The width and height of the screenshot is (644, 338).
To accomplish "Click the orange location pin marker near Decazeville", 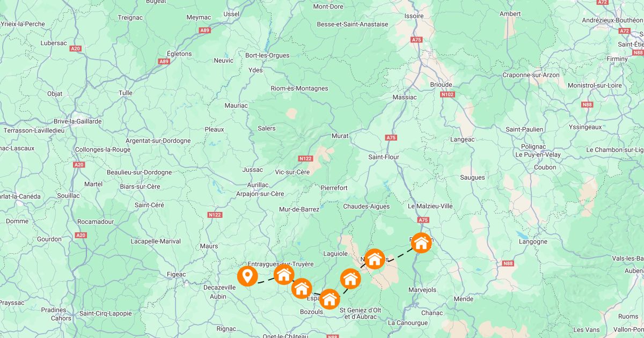I will 247,277.
